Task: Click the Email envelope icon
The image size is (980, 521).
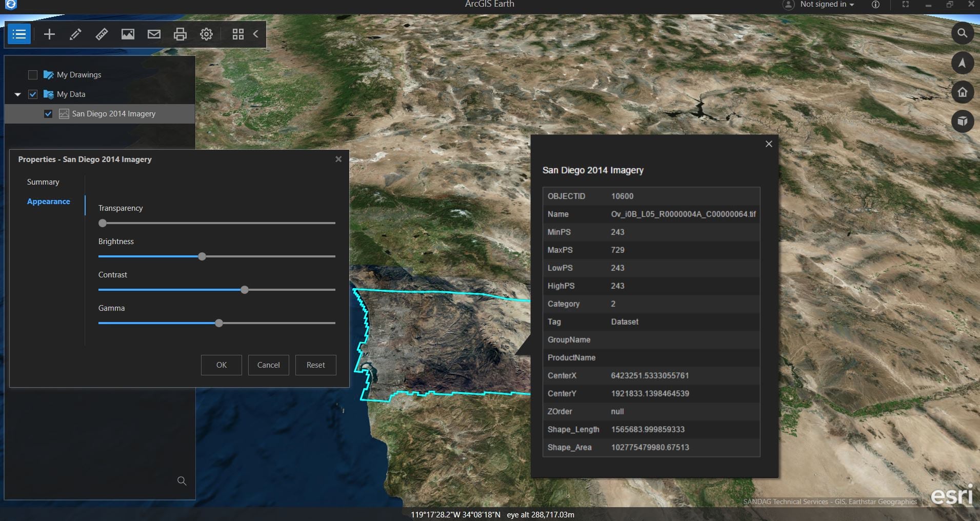Action: click(x=154, y=34)
